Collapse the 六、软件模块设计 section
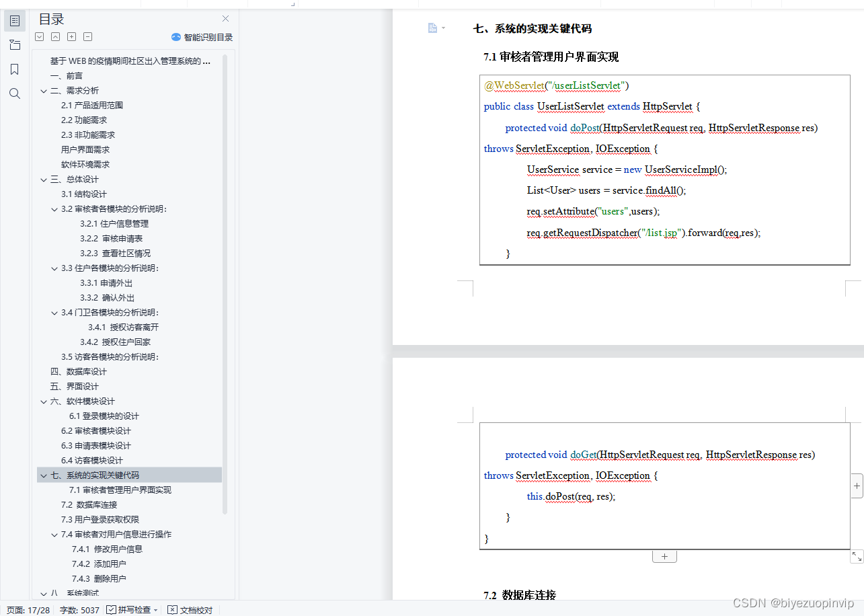The width and height of the screenshot is (864, 616). (x=44, y=401)
